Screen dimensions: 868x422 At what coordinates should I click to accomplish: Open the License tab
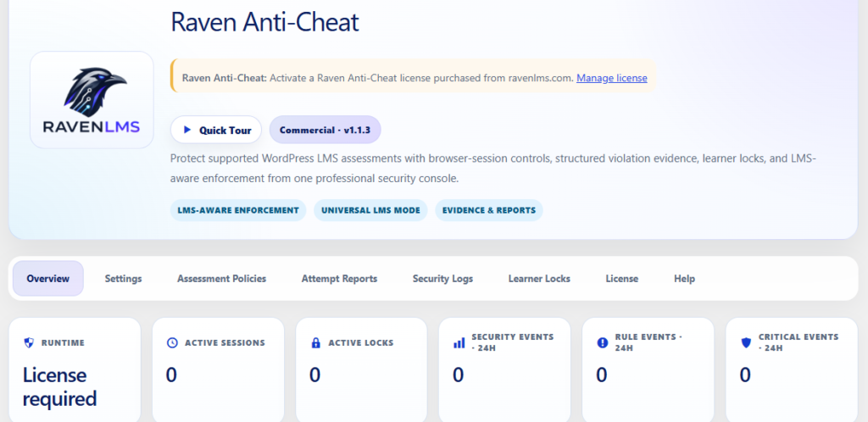tap(621, 279)
